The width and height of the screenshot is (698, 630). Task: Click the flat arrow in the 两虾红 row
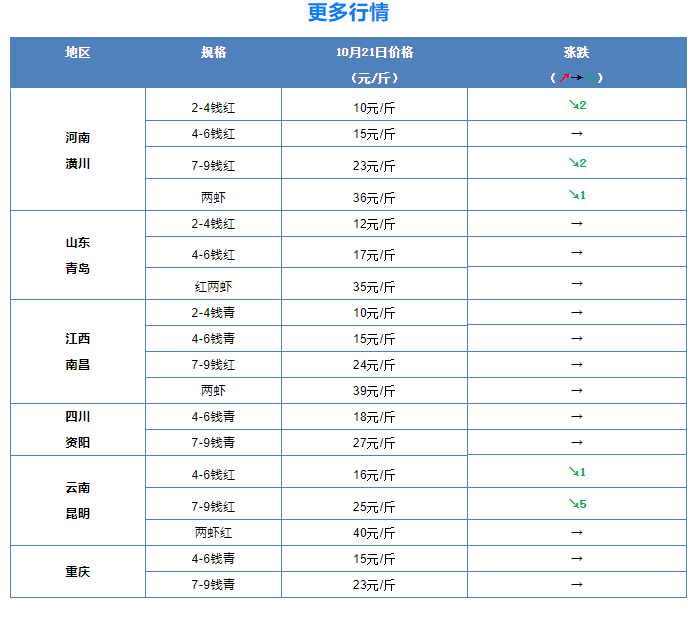[577, 532]
